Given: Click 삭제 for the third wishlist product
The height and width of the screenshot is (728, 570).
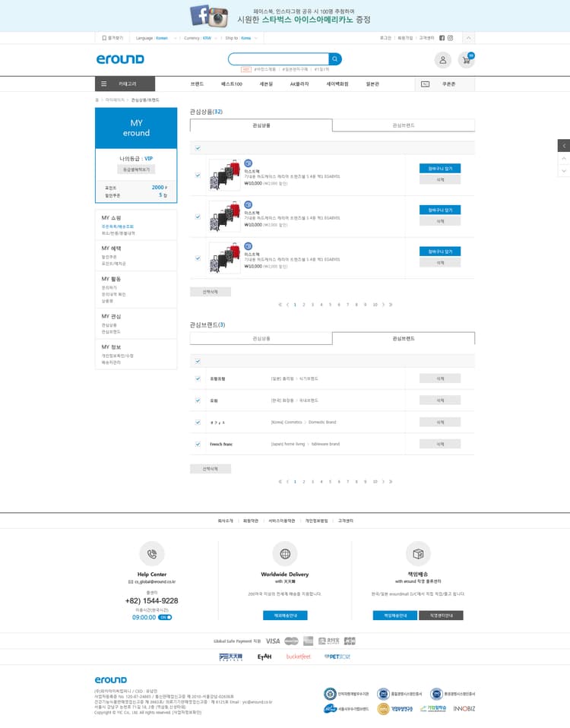Looking at the screenshot, I should point(440,263).
